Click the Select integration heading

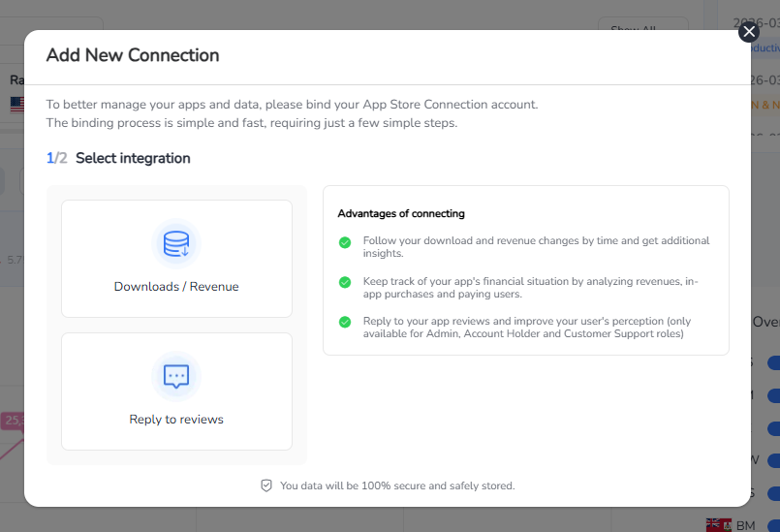[x=133, y=158]
